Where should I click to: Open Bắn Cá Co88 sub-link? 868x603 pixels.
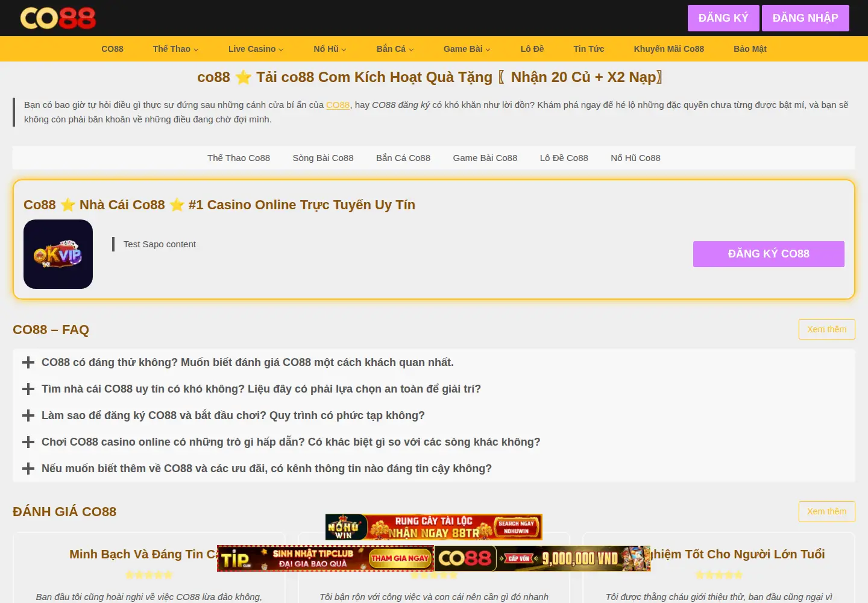(x=403, y=158)
